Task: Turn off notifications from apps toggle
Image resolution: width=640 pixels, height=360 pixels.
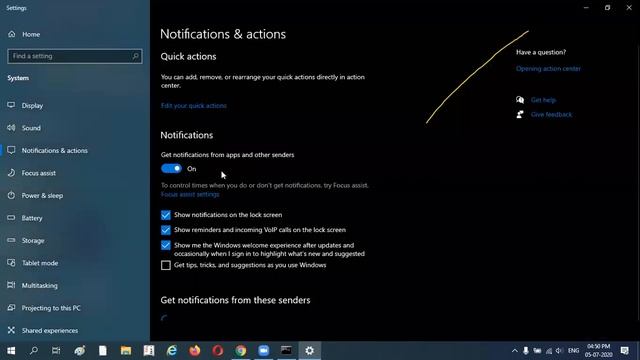Action: point(171,169)
